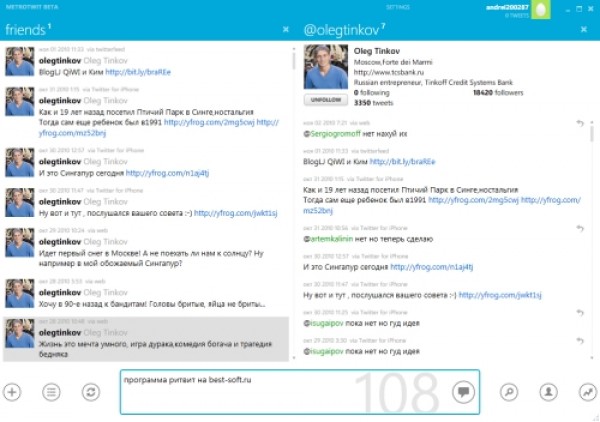Open the trends chart icon
600x422 pixels.
[588, 392]
